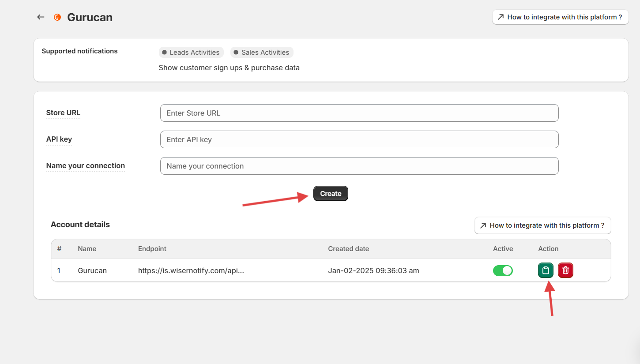Screen dimensions: 640x364
Task: Open How to integrate link in Account details
Action: (542, 225)
